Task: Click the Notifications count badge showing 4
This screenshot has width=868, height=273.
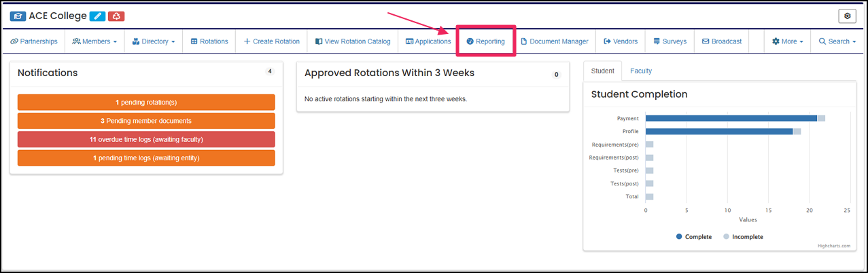Action: tap(270, 71)
